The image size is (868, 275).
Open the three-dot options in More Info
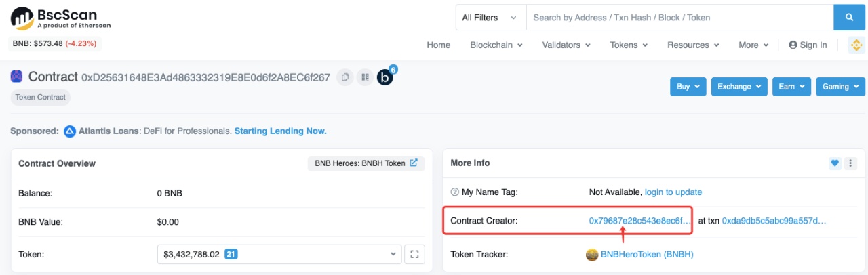click(850, 163)
